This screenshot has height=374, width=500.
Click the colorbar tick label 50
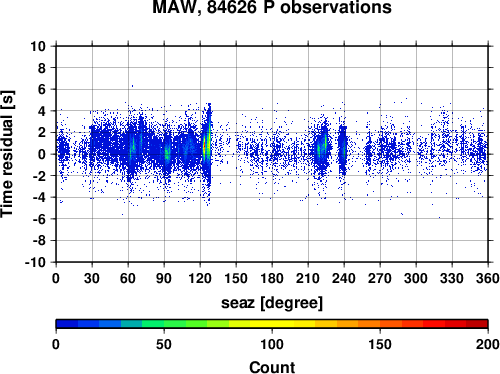tap(164, 344)
